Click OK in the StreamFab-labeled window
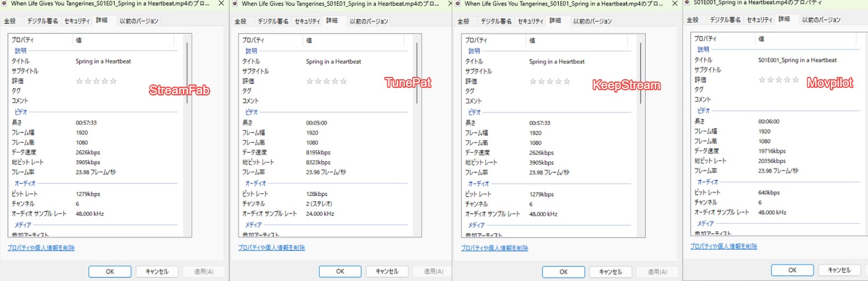Viewport: 868px width, 281px height. [110, 272]
